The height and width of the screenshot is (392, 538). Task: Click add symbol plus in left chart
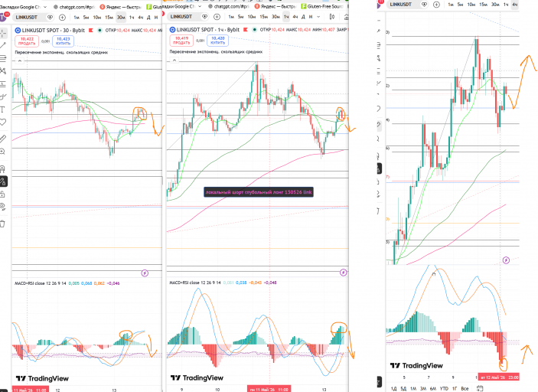point(62,17)
